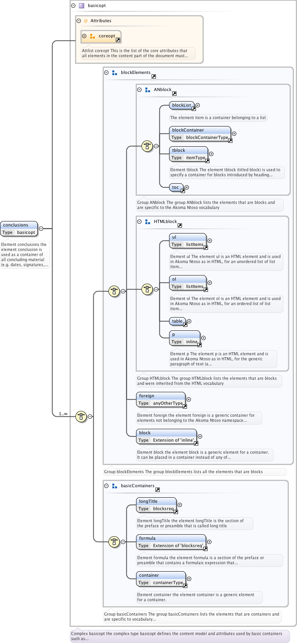The image size is (297, 644).
Task: Click the containerType type label
Action: [168, 583]
